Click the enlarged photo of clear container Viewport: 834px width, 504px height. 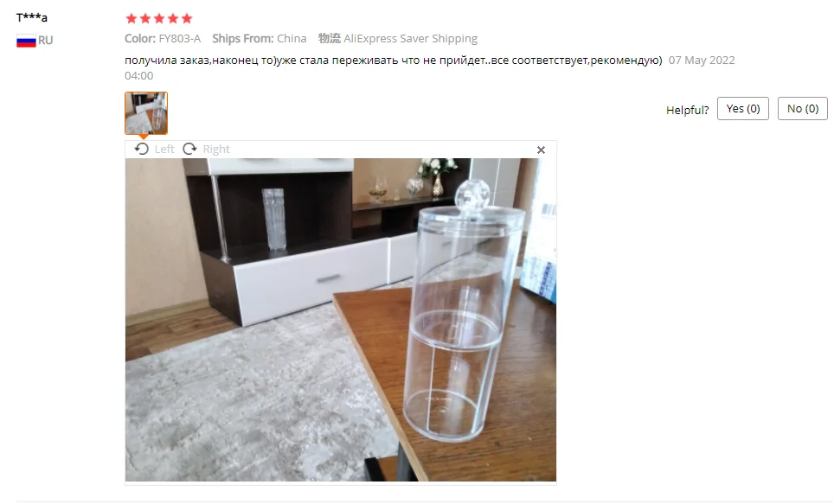click(x=341, y=320)
